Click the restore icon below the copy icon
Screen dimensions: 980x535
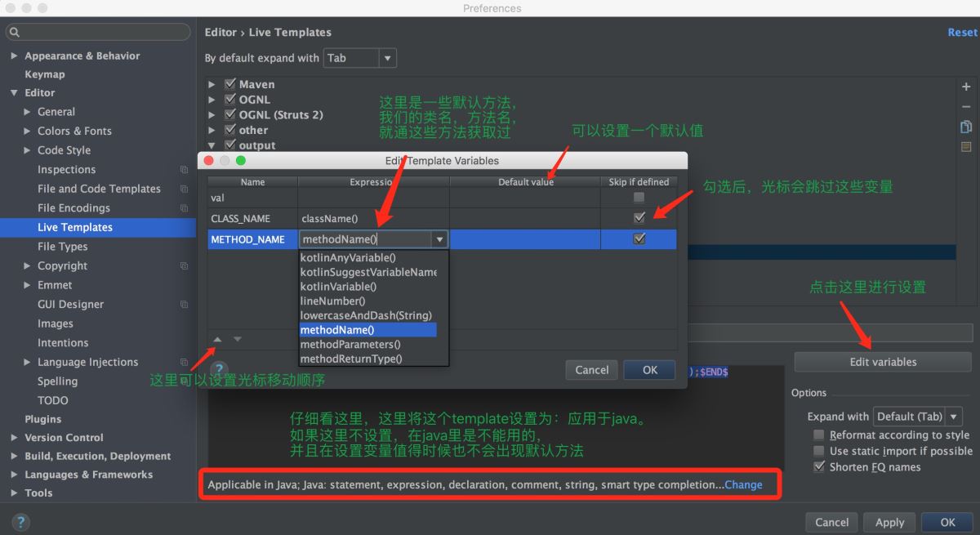click(966, 147)
